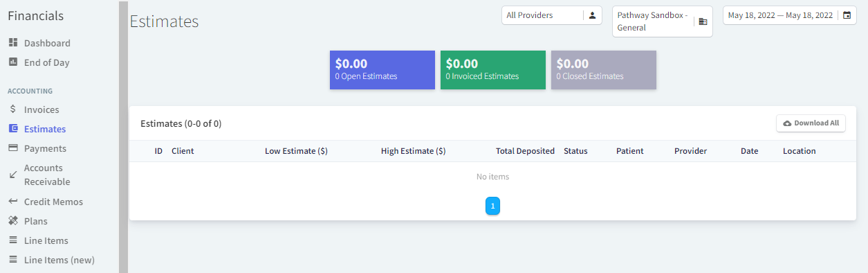Open the Pathway Sandbox location selector
Image resolution: width=868 pixels, height=273 pixels.
pos(663,21)
